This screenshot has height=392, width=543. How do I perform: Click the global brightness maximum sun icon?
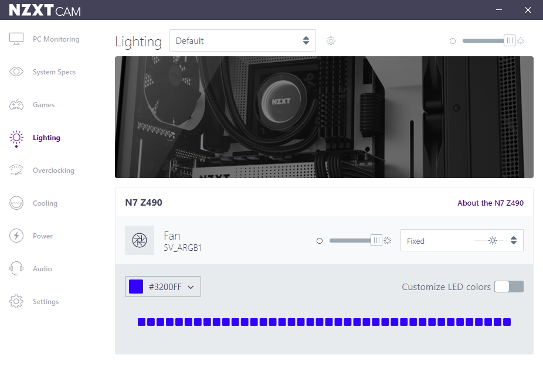[x=521, y=41]
